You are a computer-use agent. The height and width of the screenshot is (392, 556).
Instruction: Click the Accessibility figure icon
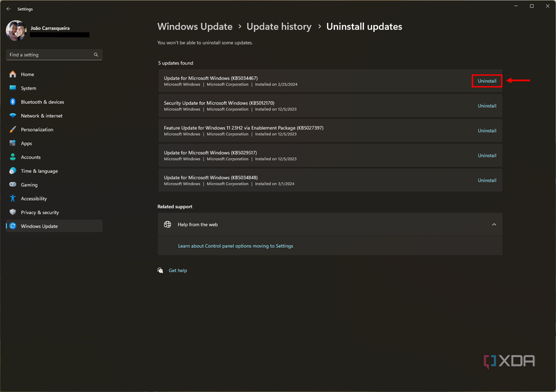[13, 199]
